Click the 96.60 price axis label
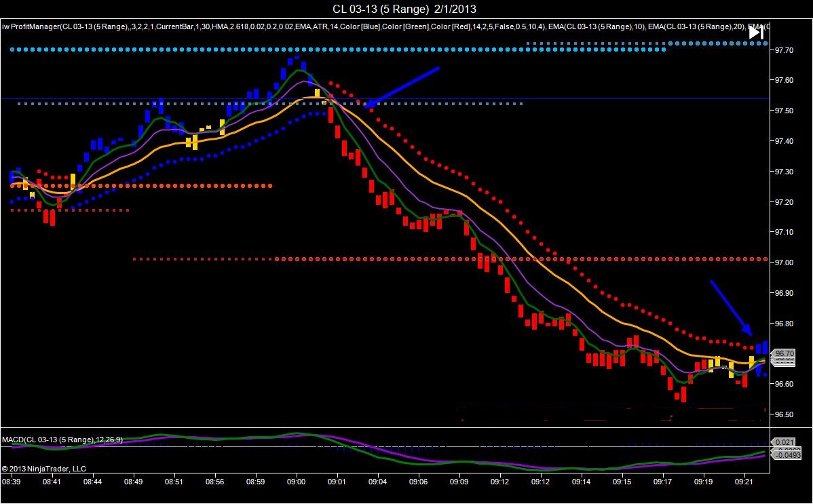The image size is (813, 504). coord(784,384)
